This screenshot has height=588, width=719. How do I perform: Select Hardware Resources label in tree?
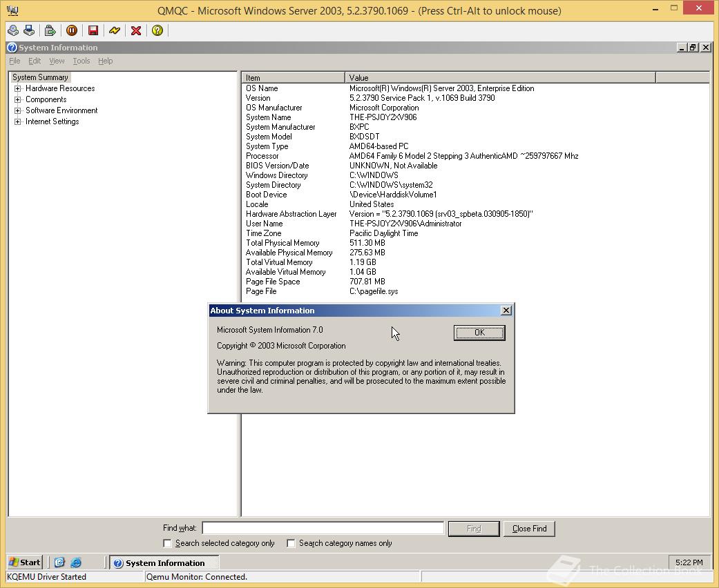(x=60, y=88)
